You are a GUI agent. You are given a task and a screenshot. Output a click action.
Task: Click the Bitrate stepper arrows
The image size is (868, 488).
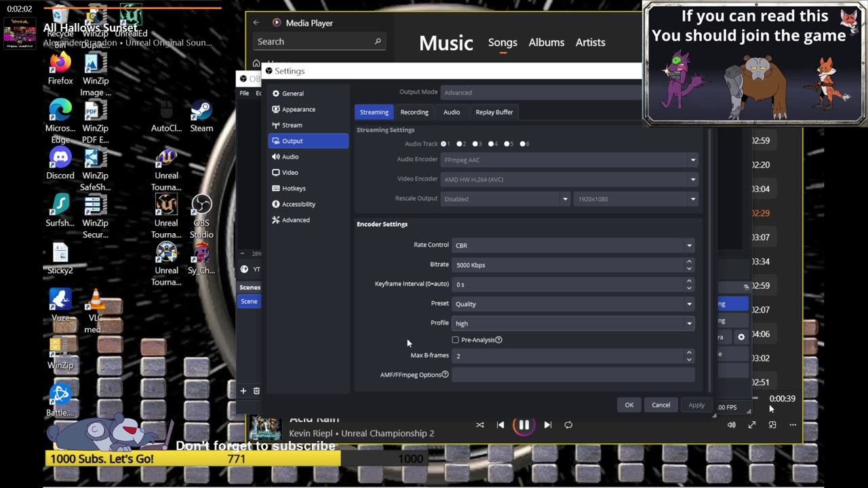(689, 264)
